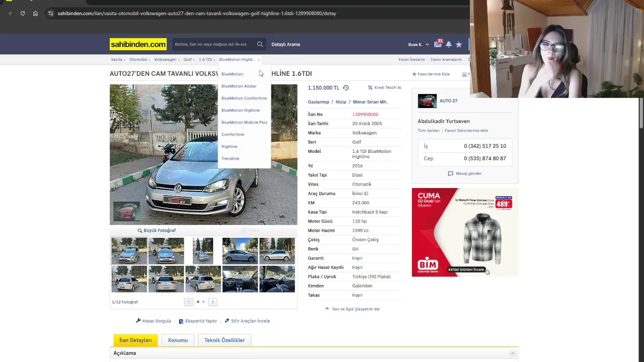Image resolution: width=644 pixels, height=362 pixels.
Task: Click 1.6 TDI breadcrumb link
Action: pyautogui.click(x=205, y=59)
